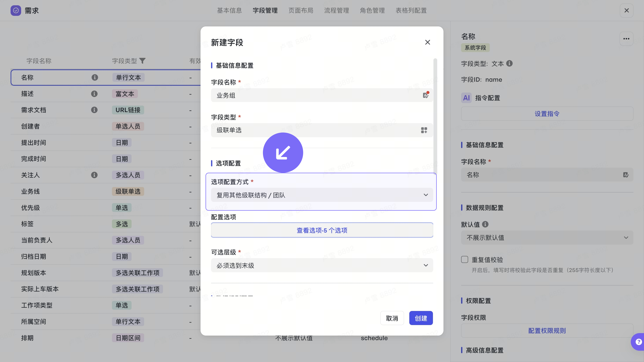Select the 实际上车版本 field row
This screenshot has width=644, height=362.
(x=106, y=289)
